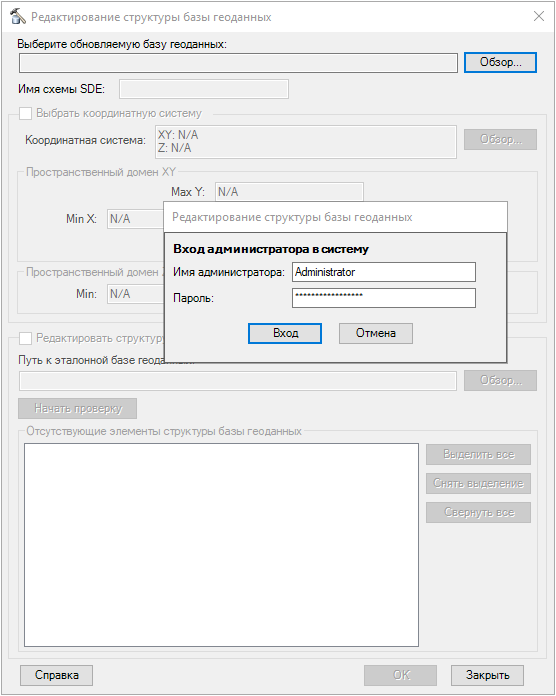Viewport: 556px width, 696px height.
Task: Click the Пароль password field
Action: coord(384,298)
